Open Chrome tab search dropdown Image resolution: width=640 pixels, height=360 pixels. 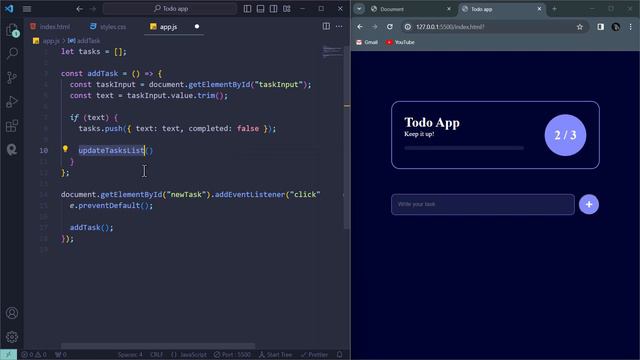tap(359, 9)
